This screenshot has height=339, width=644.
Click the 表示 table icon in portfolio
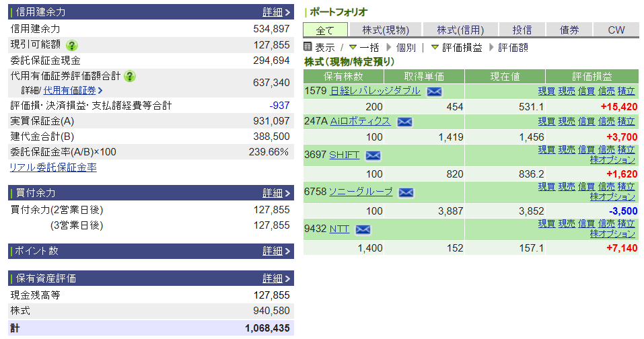308,47
